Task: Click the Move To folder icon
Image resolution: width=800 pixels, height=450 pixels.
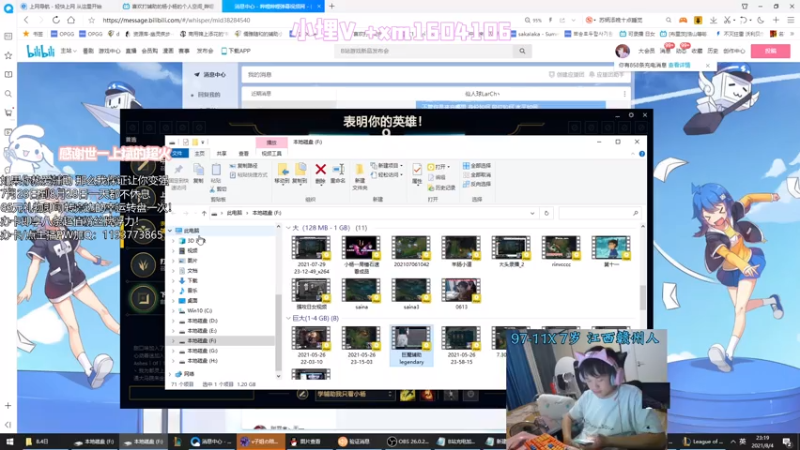Action: coord(282,170)
